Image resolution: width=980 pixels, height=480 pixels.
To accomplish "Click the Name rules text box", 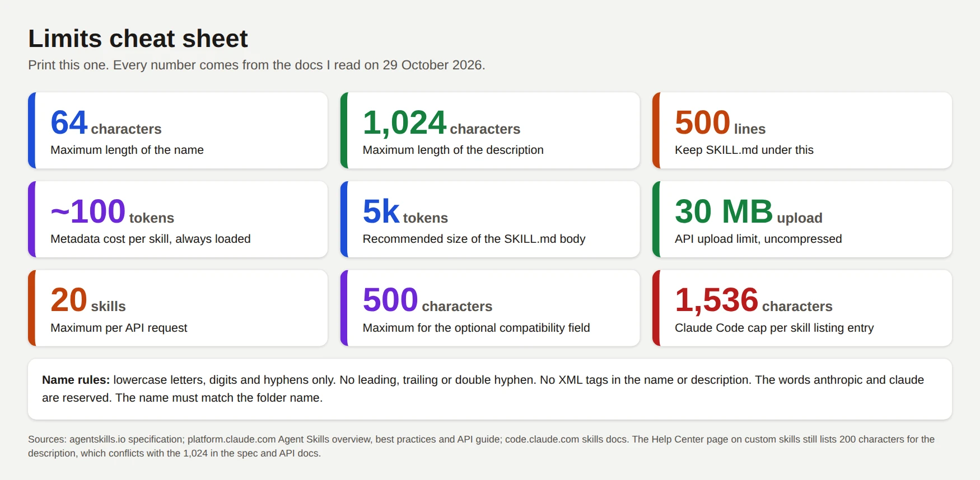I will tap(490, 389).
